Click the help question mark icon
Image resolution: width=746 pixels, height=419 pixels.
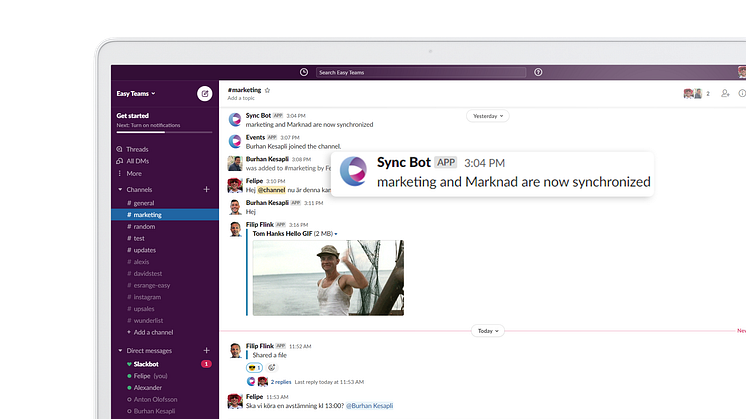click(x=538, y=72)
